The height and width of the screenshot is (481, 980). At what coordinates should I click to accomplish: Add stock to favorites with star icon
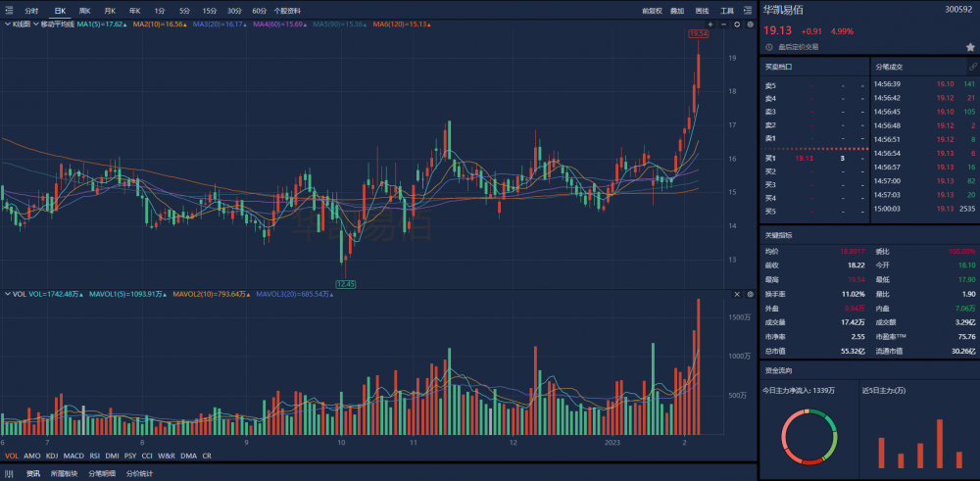point(970,46)
